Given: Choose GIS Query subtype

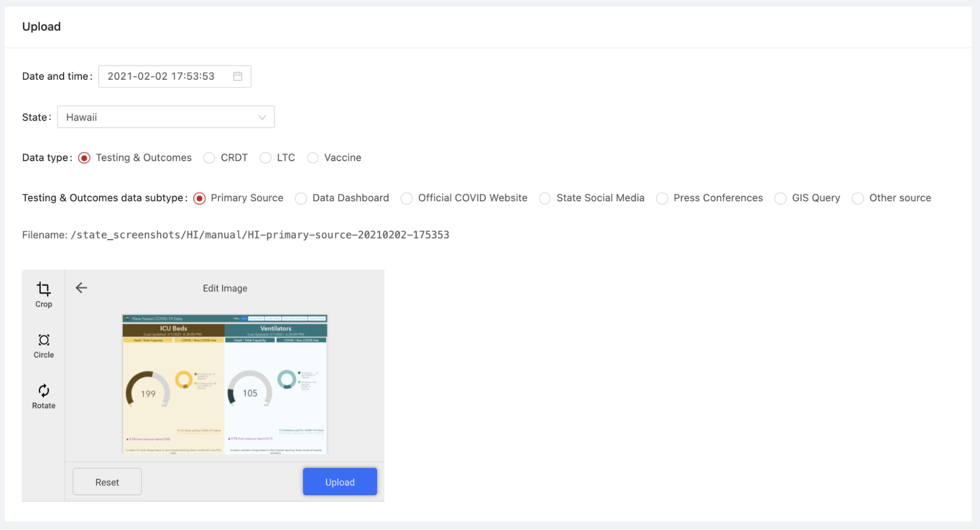Looking at the screenshot, I should [x=780, y=198].
